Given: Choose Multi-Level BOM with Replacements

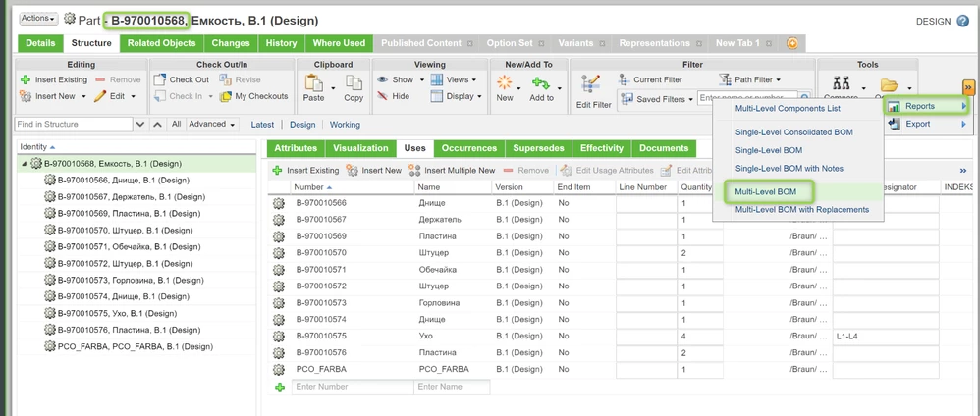Looking at the screenshot, I should tap(802, 209).
